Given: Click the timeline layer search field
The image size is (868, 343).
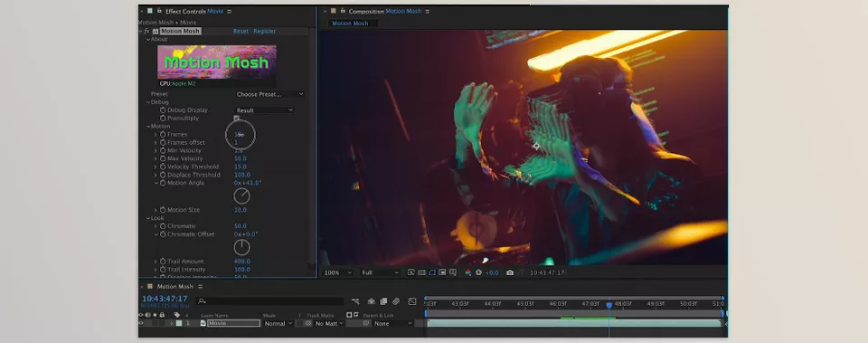Looking at the screenshot, I should click(269, 301).
